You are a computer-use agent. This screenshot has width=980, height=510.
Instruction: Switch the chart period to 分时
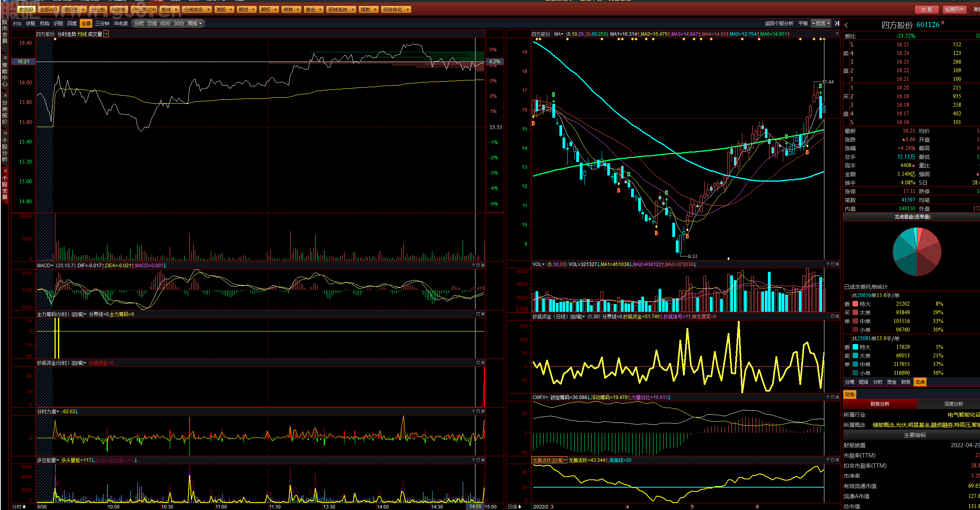pyautogui.click(x=139, y=24)
